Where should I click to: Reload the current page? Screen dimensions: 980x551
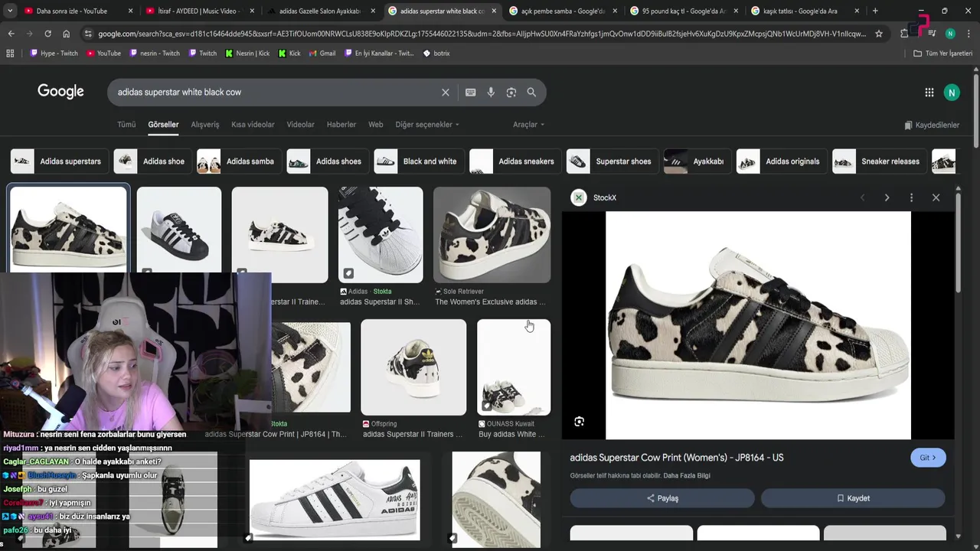pyautogui.click(x=47, y=34)
